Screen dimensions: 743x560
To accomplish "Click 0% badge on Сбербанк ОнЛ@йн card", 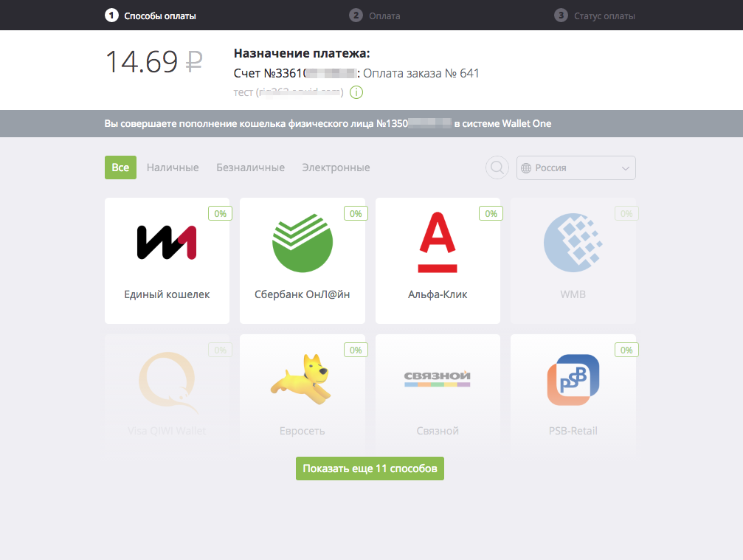I will coord(356,214).
